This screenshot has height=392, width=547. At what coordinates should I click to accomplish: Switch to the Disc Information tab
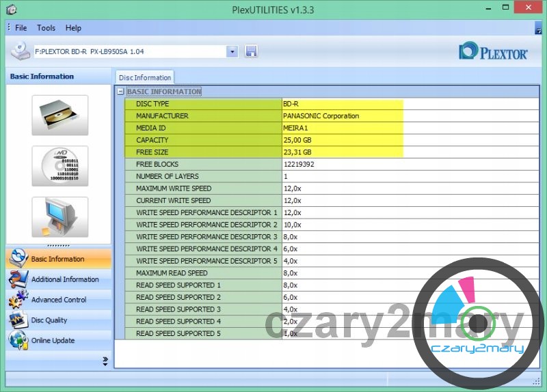pyautogui.click(x=144, y=78)
